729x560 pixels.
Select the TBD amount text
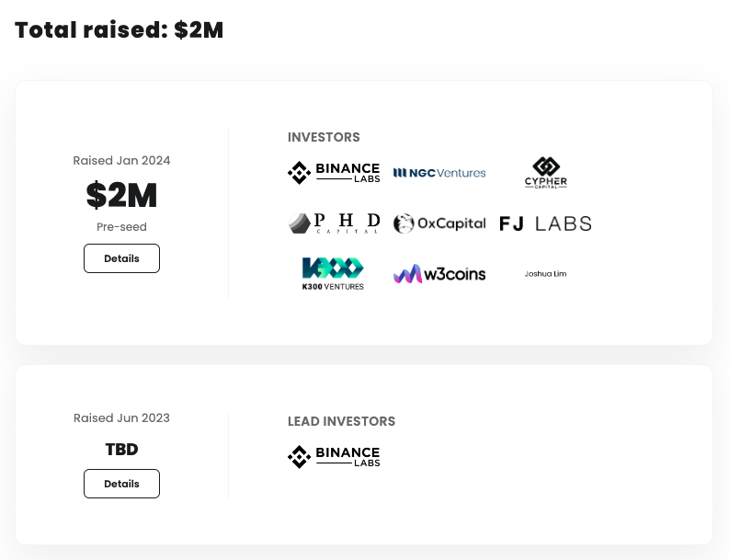pos(121,450)
